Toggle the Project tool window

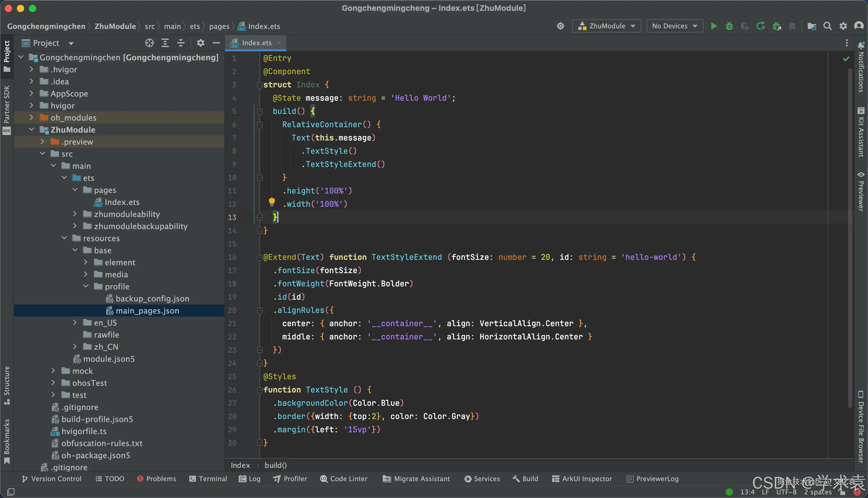coord(7,55)
